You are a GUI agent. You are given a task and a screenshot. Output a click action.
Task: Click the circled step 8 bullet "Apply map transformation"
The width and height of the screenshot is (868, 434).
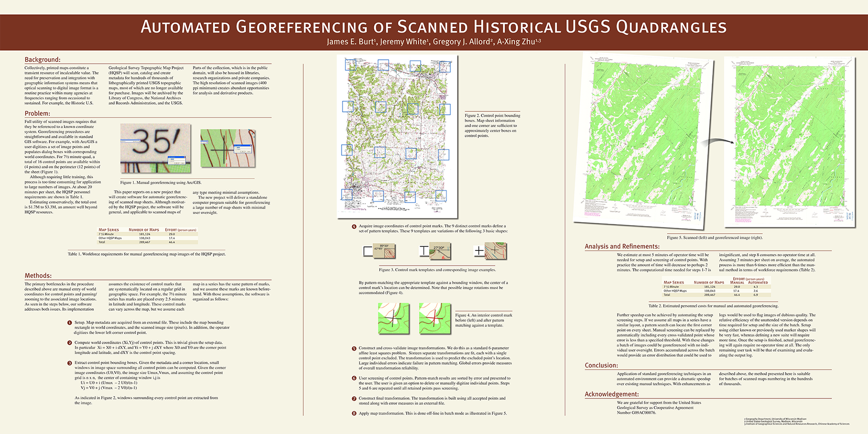(x=354, y=414)
